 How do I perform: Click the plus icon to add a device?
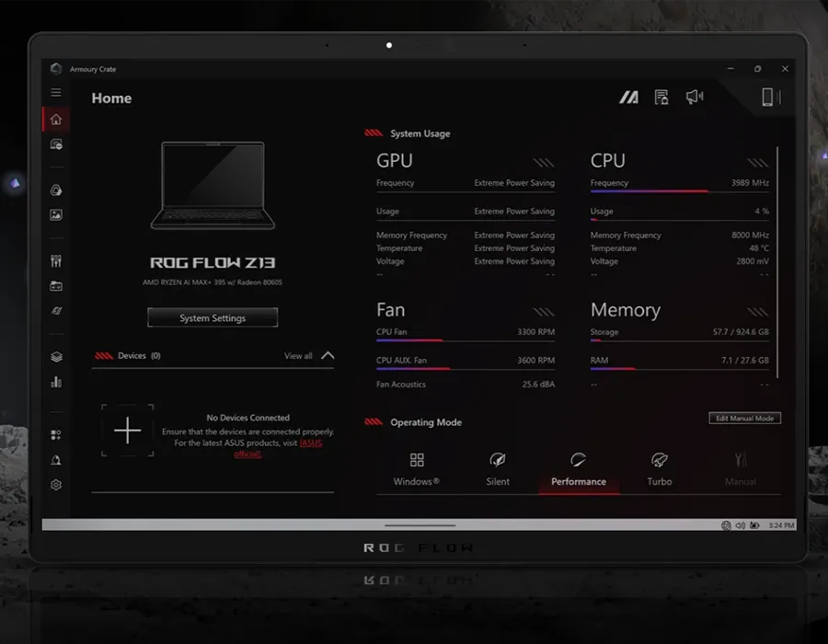coord(127,431)
